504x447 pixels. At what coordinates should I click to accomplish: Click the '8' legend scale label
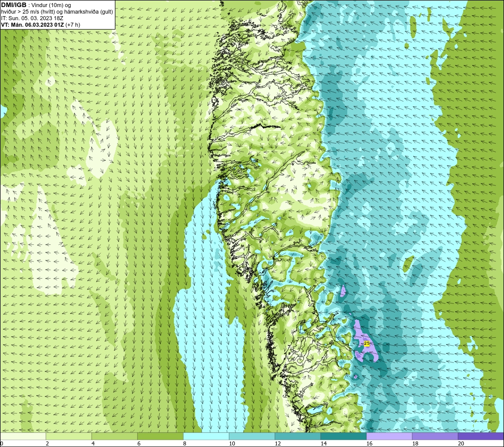pos(184,444)
